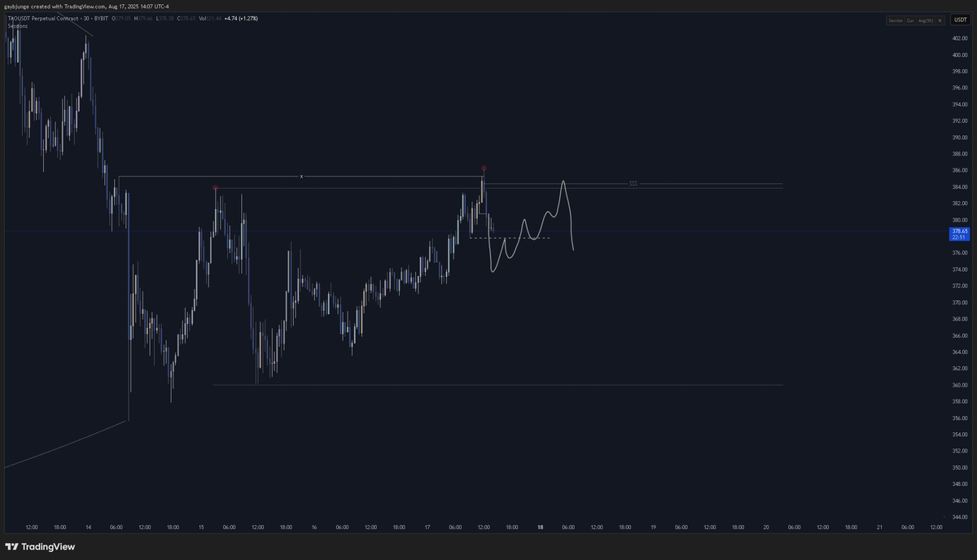Select date label 15 on time axis
The width and height of the screenshot is (977, 560).
pos(201,527)
